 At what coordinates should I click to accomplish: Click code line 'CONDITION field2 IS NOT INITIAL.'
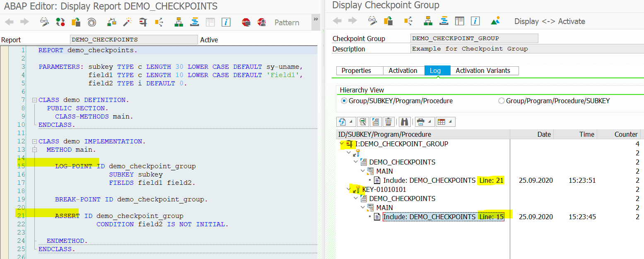162,224
